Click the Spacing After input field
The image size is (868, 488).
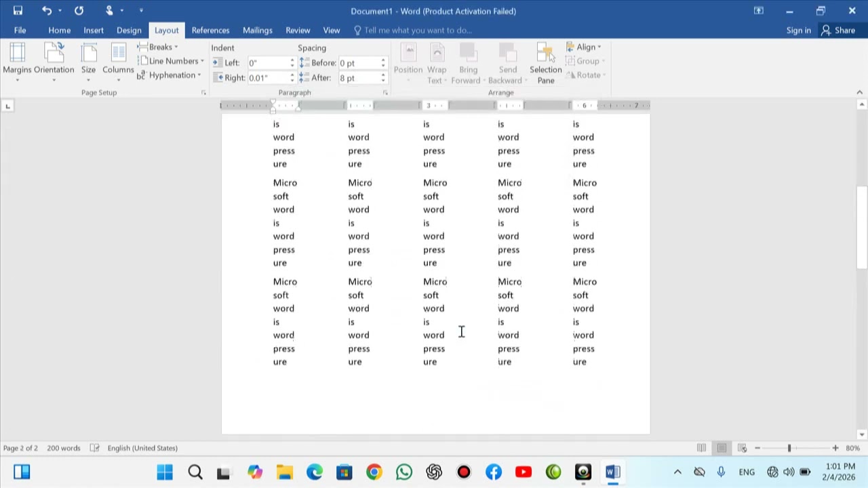pyautogui.click(x=358, y=78)
